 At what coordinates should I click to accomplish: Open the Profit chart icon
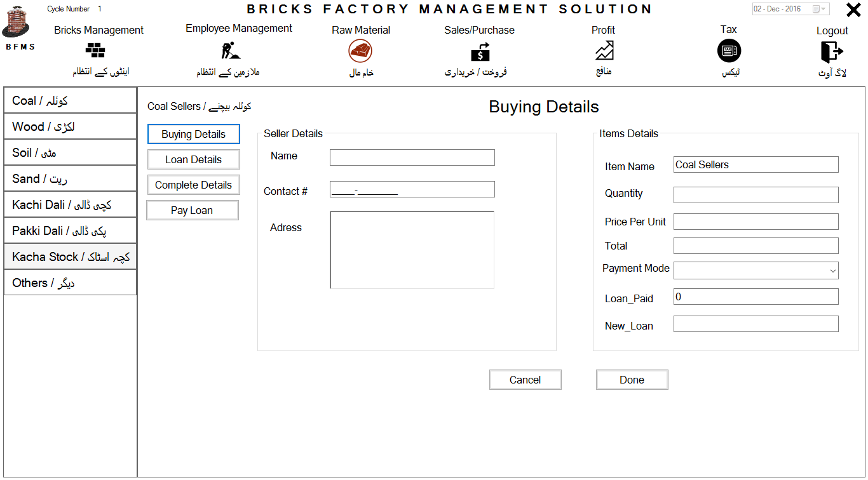[604, 51]
